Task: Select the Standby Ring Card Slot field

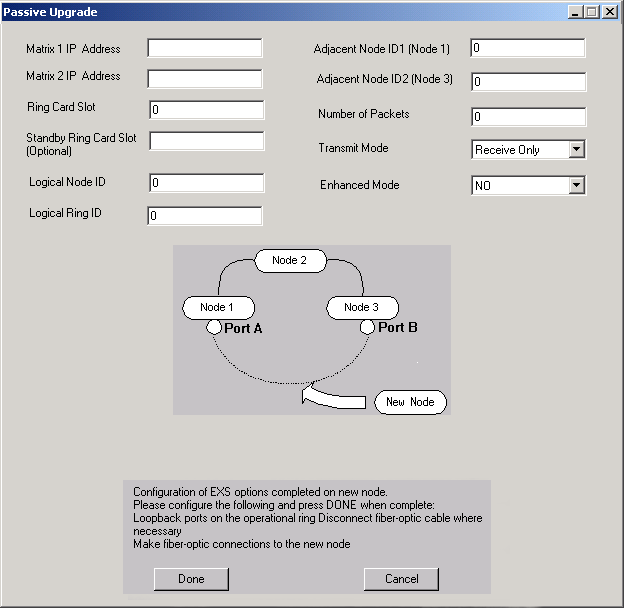Action: 206,141
